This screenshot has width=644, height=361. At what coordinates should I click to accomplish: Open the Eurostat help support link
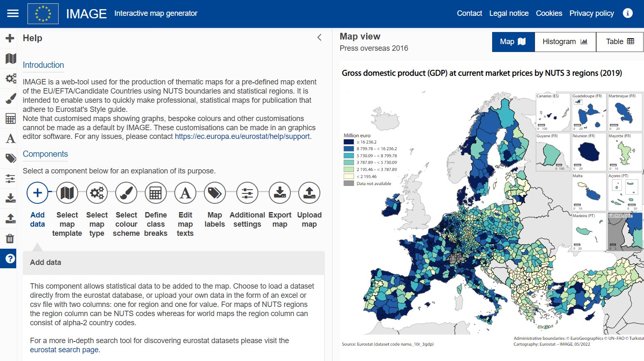[242, 136]
